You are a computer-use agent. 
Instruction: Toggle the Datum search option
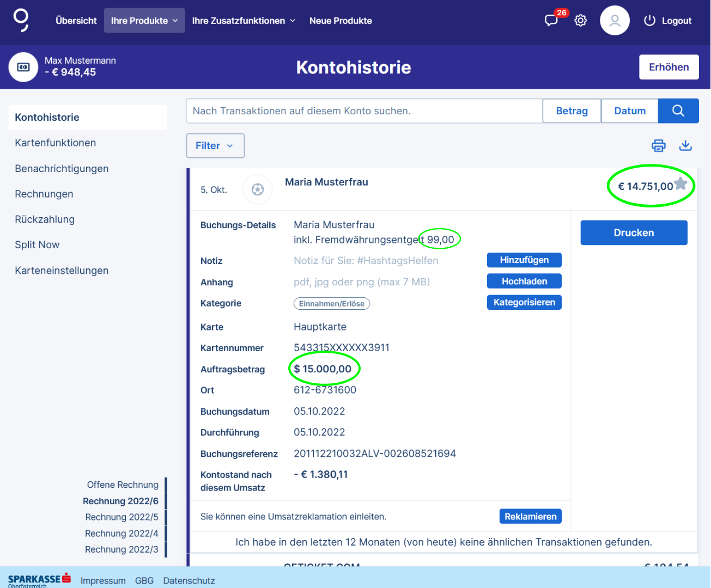[x=629, y=111]
